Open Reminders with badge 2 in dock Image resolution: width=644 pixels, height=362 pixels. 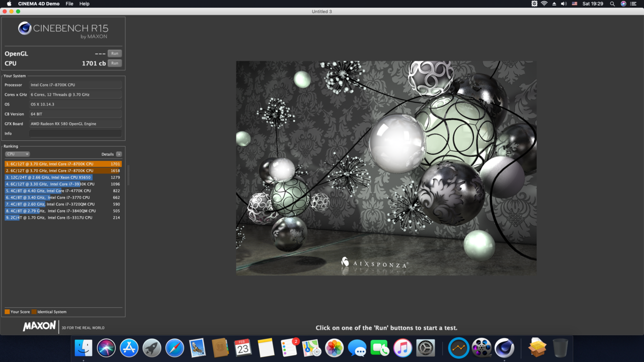289,348
